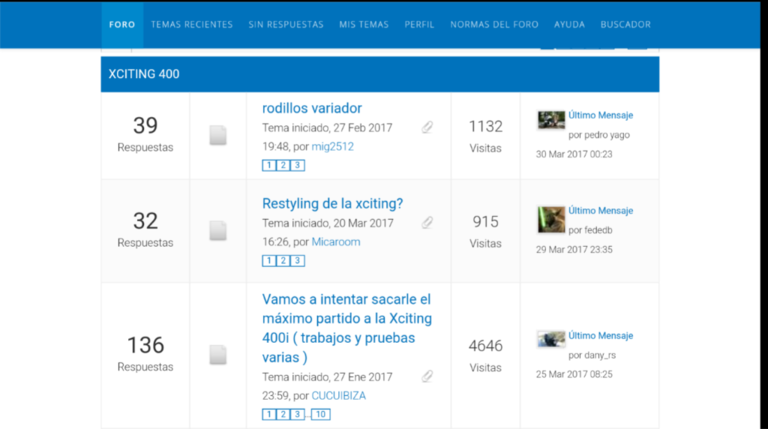Screen dimensions: 768x429
Task: Open the Buscador menu item
Action: (x=625, y=24)
